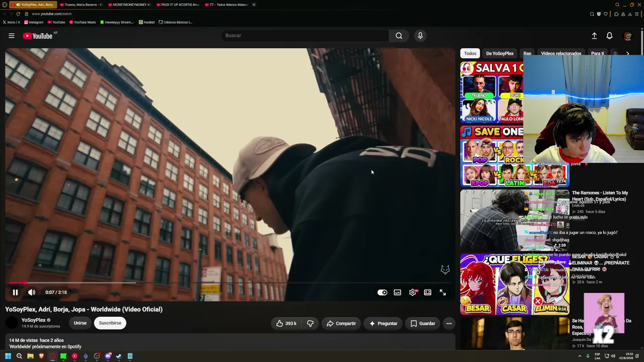Image resolution: width=644 pixels, height=362 pixels.
Task: Open the SALVA 1 C video thumbnail
Action: click(x=492, y=92)
